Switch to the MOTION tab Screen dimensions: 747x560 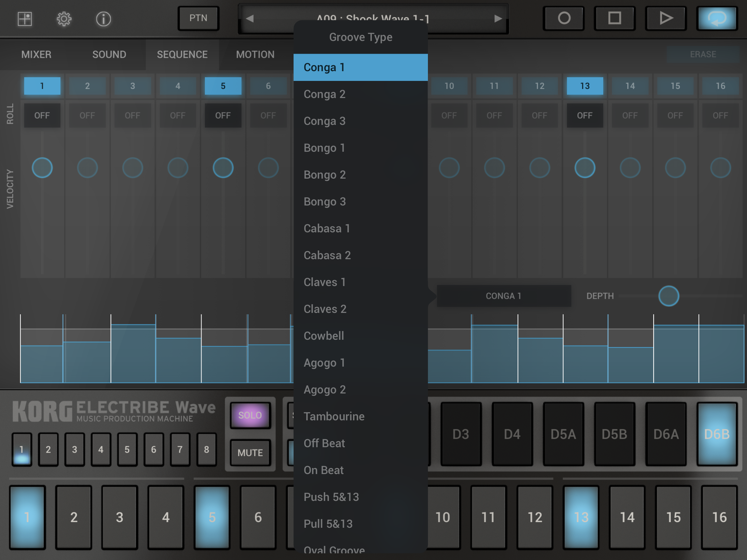(x=255, y=54)
